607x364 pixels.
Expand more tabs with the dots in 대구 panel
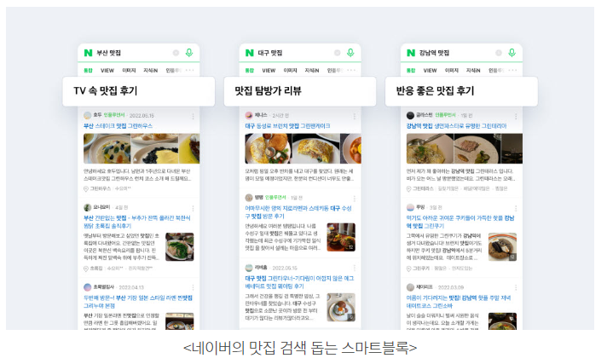click(351, 70)
